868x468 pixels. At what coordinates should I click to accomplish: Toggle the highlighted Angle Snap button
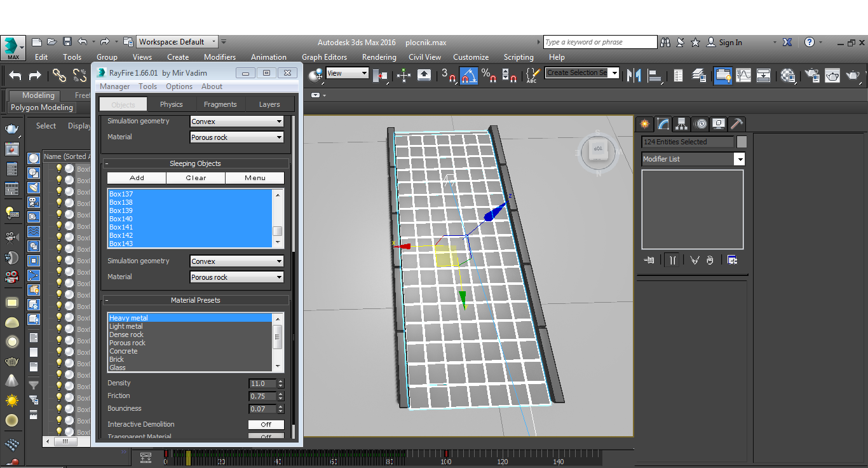pyautogui.click(x=469, y=75)
